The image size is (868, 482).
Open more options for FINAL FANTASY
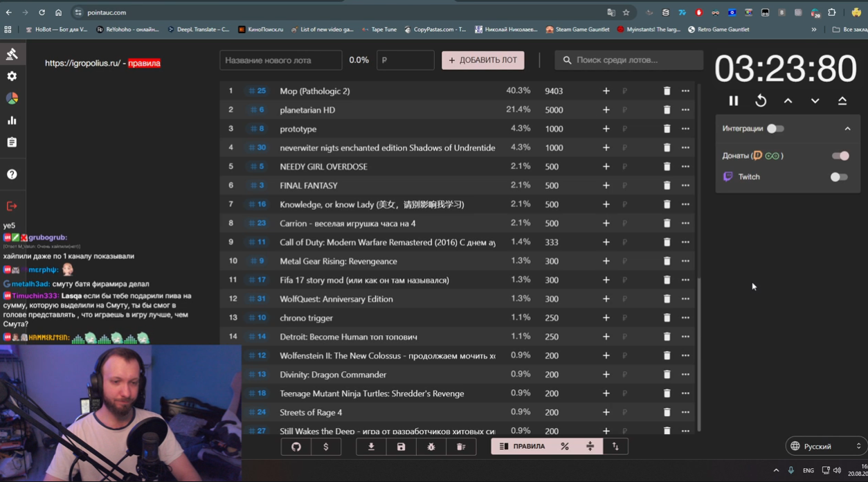click(x=685, y=186)
